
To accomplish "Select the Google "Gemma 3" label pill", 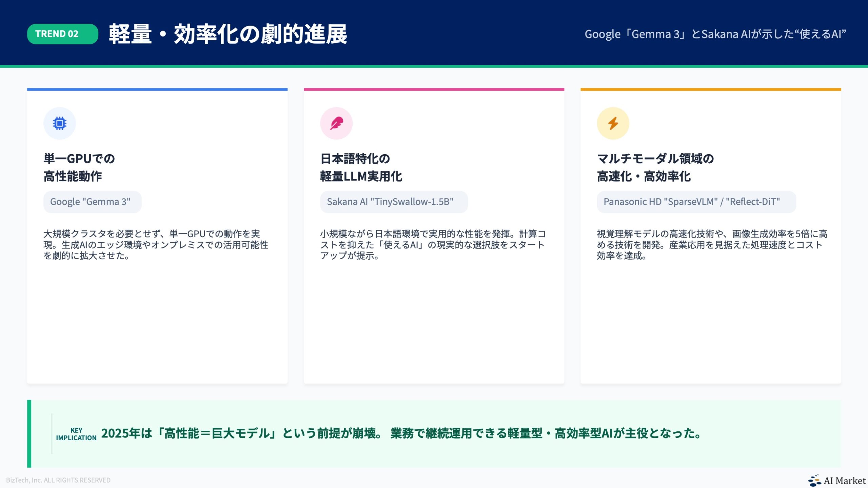I will coord(93,202).
